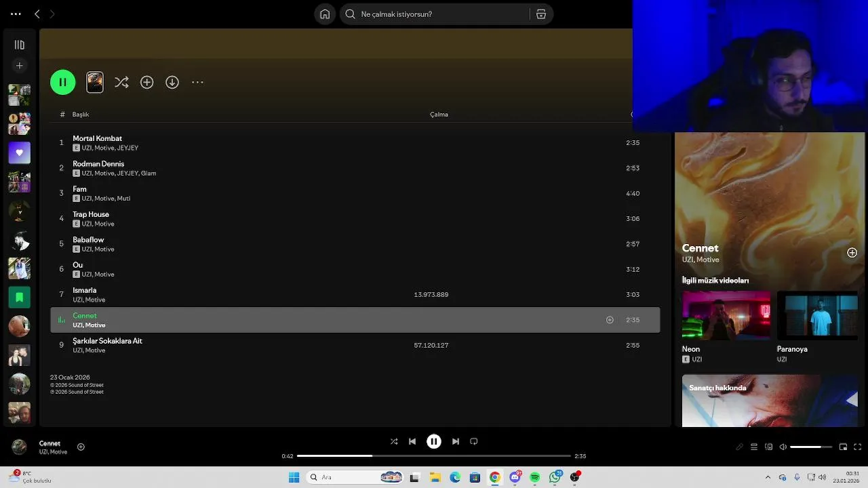Skip to previous track

click(412, 441)
